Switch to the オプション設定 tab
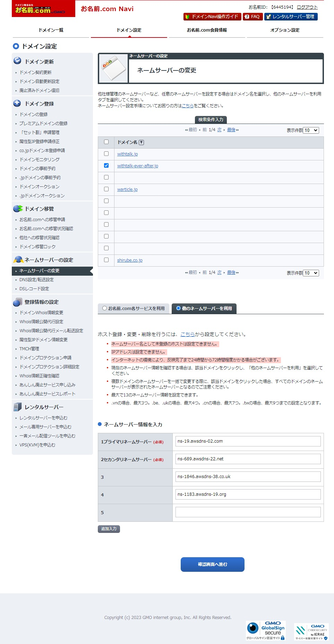Screen dimensions: 334x644 pos(285,30)
